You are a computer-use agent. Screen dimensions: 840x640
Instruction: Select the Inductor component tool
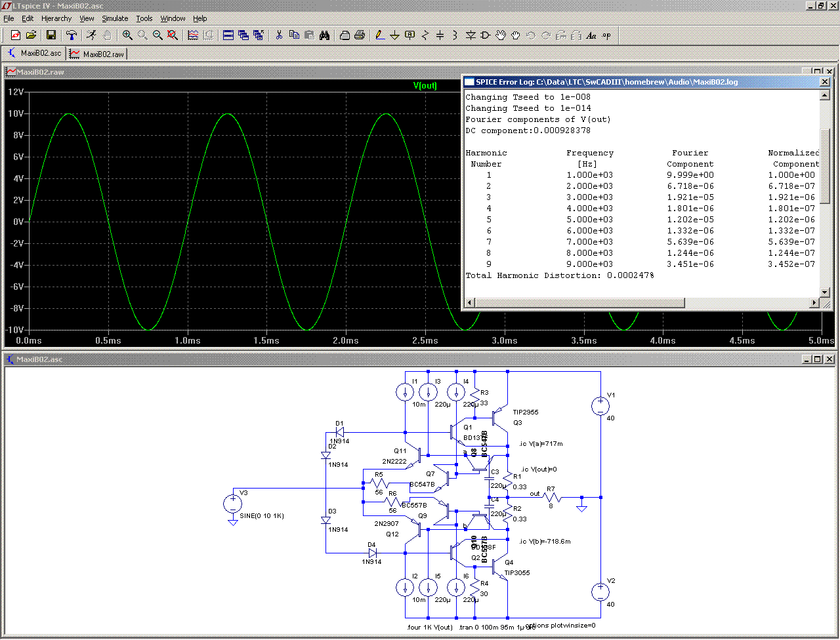click(455, 35)
